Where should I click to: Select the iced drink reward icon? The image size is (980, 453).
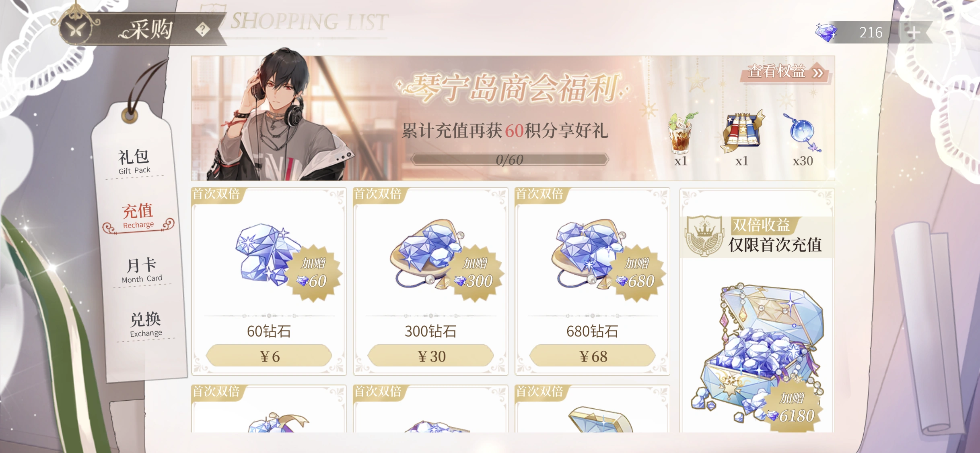681,133
